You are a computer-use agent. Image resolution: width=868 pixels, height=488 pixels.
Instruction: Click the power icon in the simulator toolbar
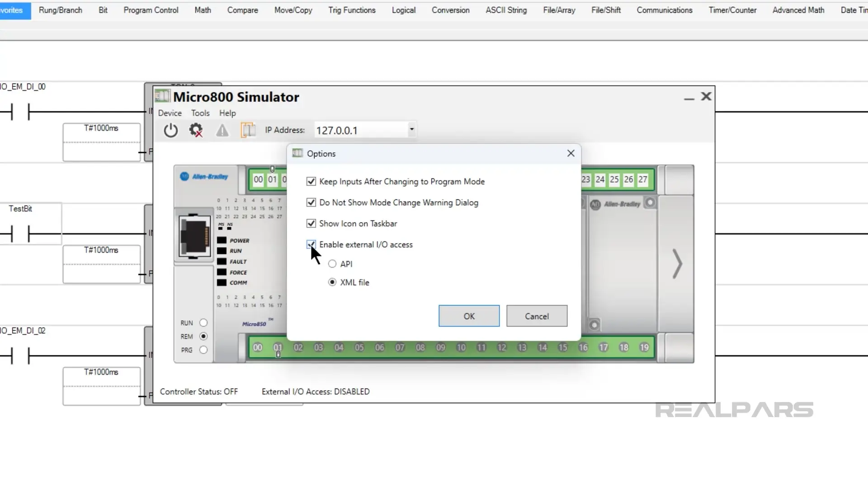pyautogui.click(x=170, y=131)
